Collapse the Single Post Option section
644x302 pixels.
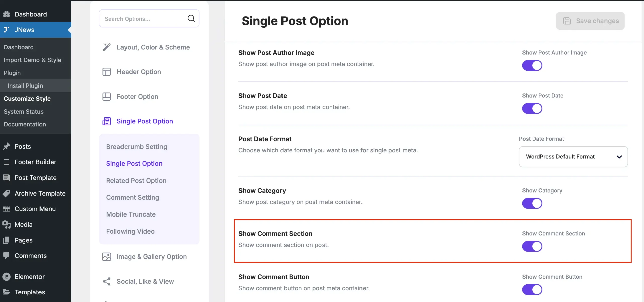pyautogui.click(x=144, y=121)
